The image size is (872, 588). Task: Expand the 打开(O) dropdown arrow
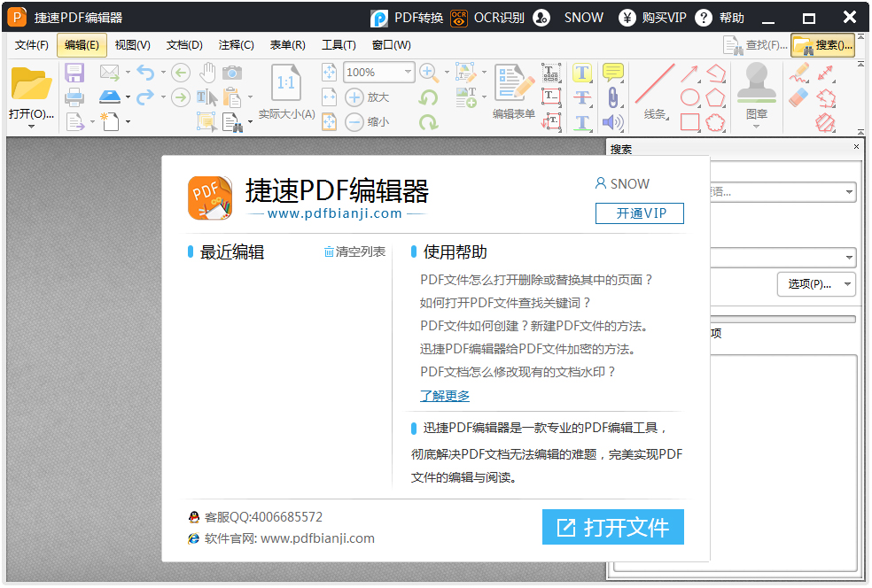click(31, 127)
